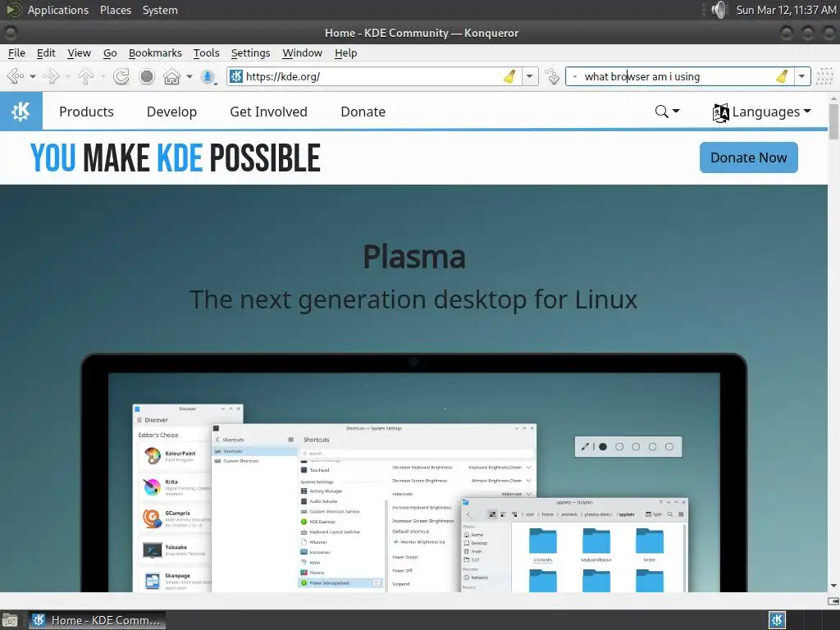Click the vertical scrollbar thumb
The image size is (840, 630).
pos(833,121)
